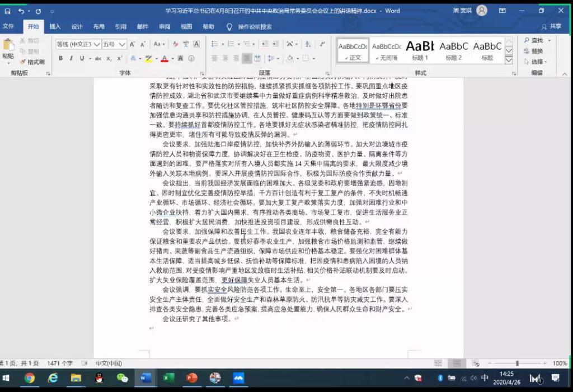Image resolution: width=573 pixels, height=392 pixels.
Task: Expand the styles gallery more arrow
Action: (509, 59)
